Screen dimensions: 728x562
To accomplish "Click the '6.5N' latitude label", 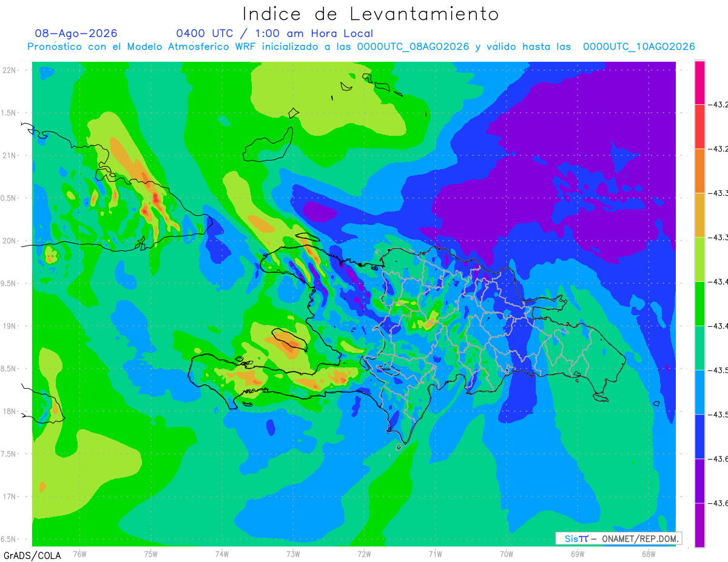I will (x=8, y=540).
